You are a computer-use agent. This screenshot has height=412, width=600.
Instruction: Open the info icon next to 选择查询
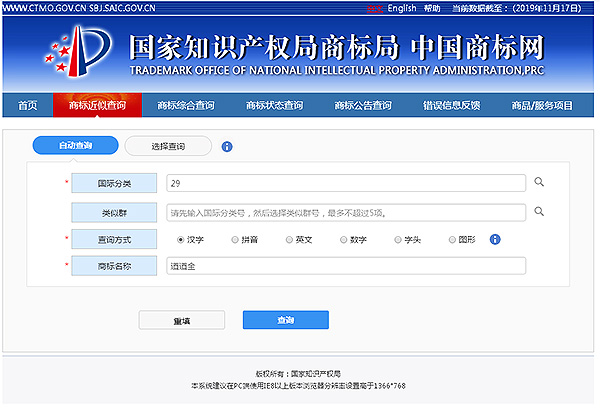pos(227,147)
